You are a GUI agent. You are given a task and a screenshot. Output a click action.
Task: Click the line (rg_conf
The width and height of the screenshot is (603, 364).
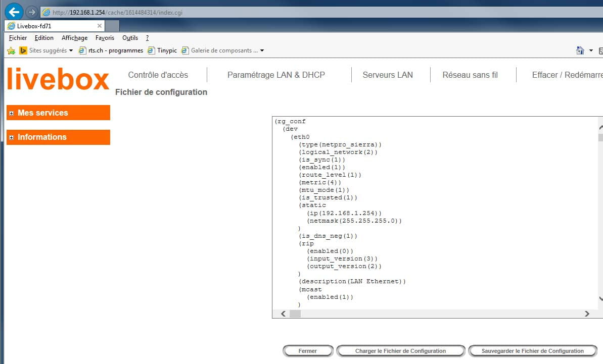[x=290, y=121]
